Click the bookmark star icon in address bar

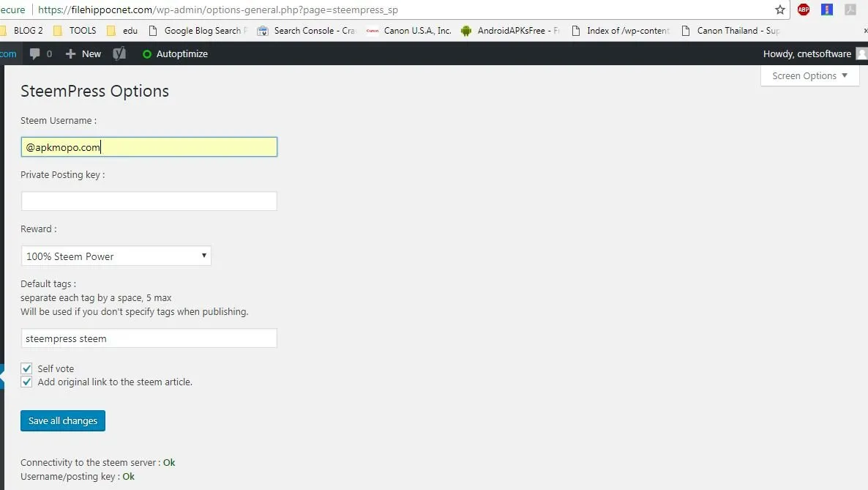[x=780, y=10]
